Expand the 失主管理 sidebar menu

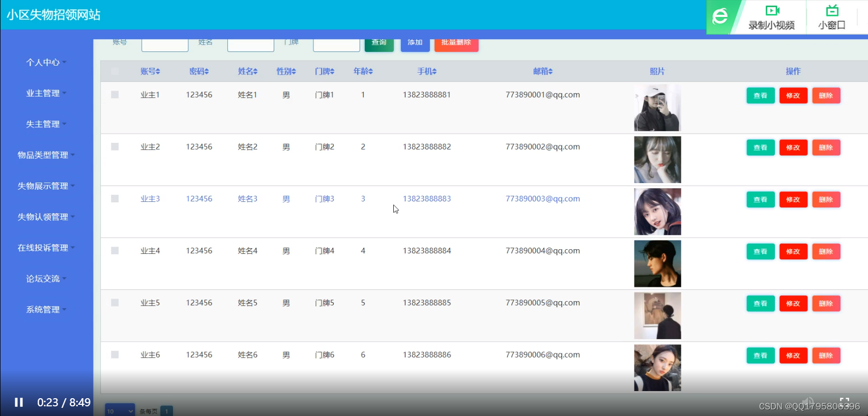coord(46,124)
